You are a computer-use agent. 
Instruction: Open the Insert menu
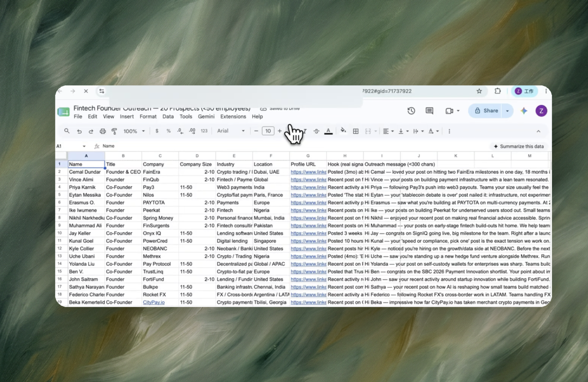(x=127, y=116)
